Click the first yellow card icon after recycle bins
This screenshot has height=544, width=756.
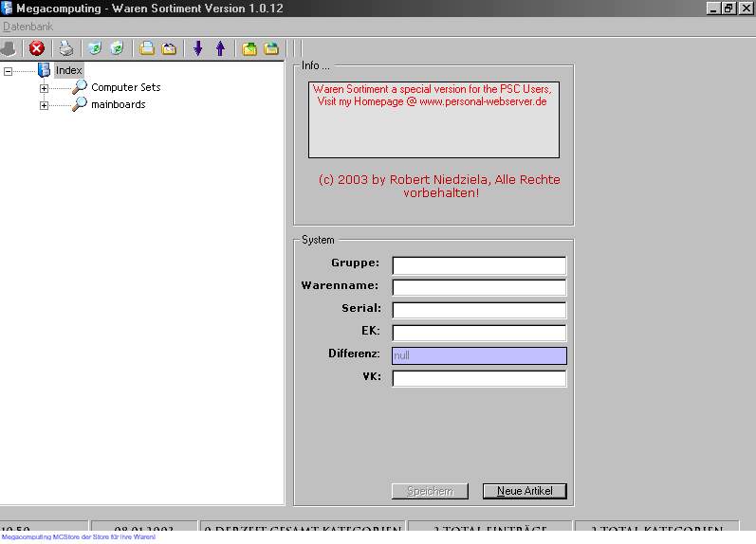[x=147, y=48]
